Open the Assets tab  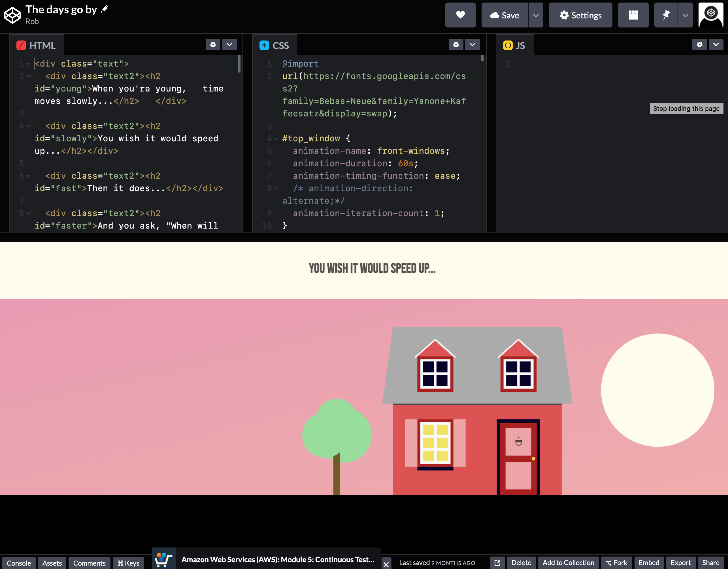(52, 563)
